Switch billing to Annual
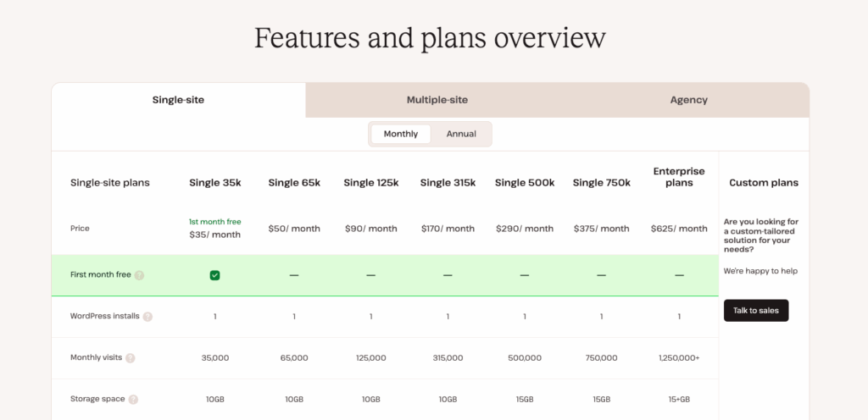The height and width of the screenshot is (420, 868). pyautogui.click(x=461, y=134)
